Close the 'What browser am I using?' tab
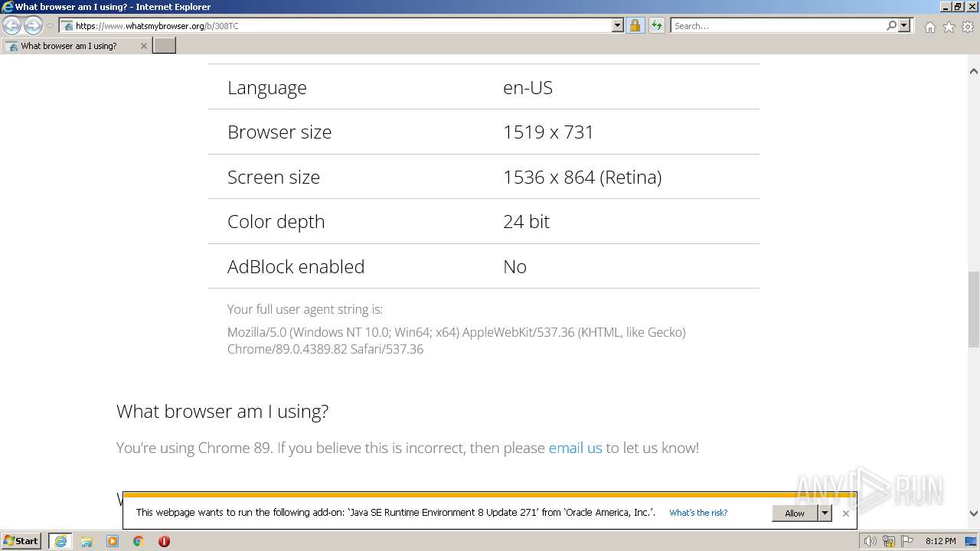The image size is (980, 551). [143, 46]
